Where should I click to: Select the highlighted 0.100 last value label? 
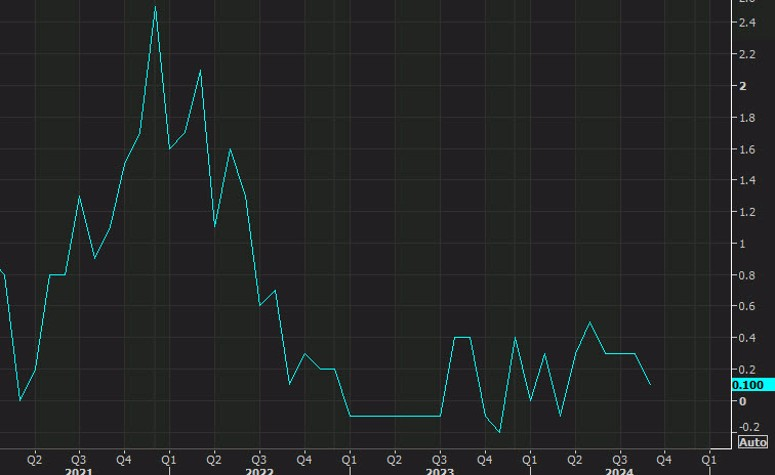pyautogui.click(x=753, y=385)
